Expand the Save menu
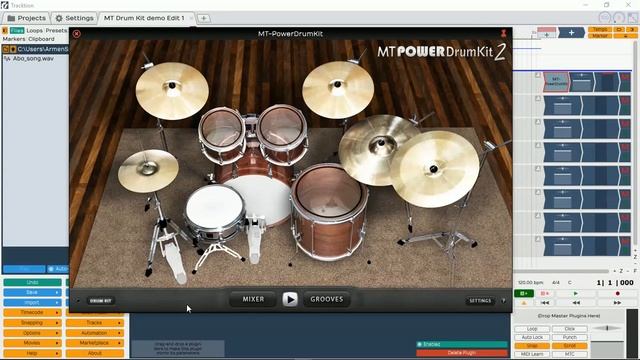Screen dimensions: 640x360 click(x=32, y=292)
